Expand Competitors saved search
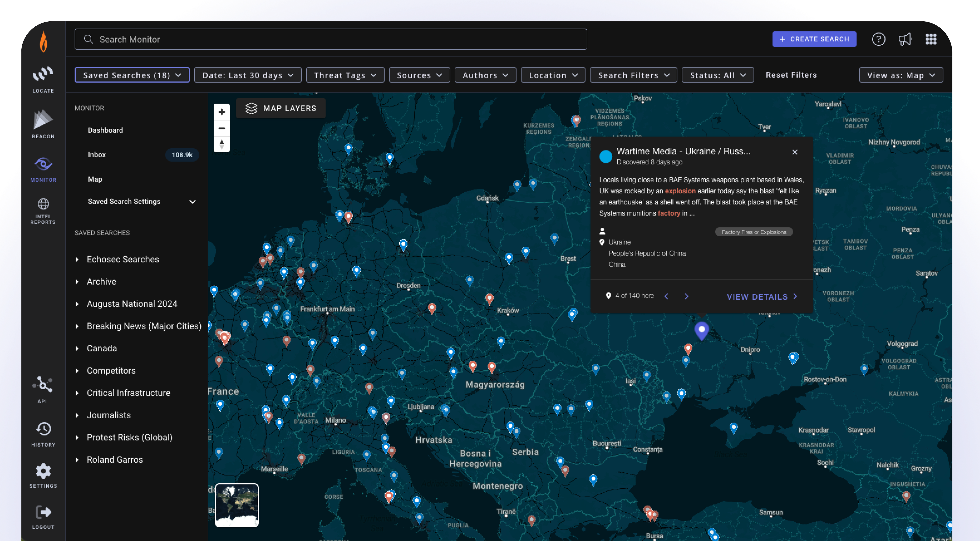Screen dimensions: 980x541 click(77, 371)
